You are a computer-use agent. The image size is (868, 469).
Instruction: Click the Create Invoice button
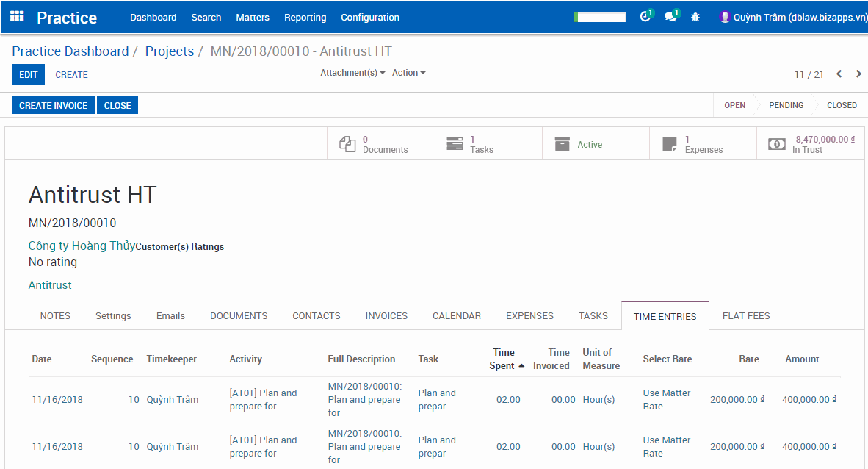[53, 105]
